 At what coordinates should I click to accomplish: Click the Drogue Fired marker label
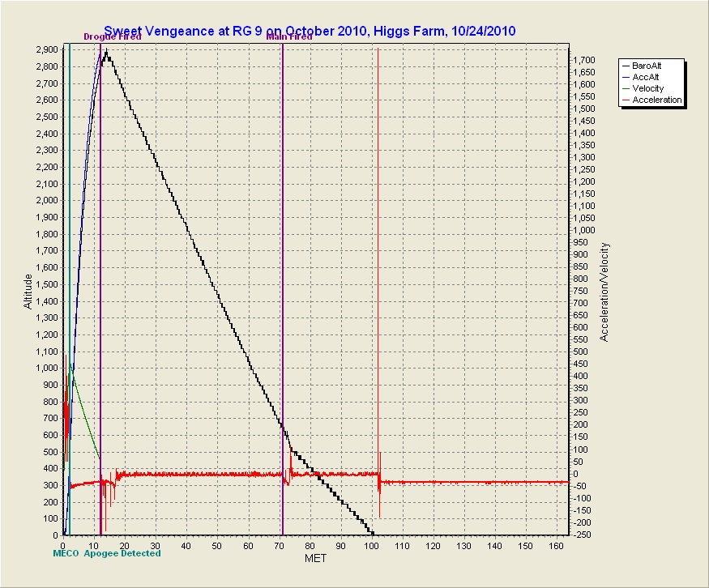[112, 36]
